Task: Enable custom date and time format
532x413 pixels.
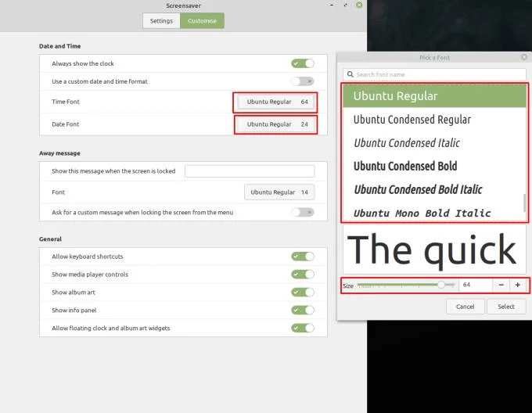Action: 303,81
